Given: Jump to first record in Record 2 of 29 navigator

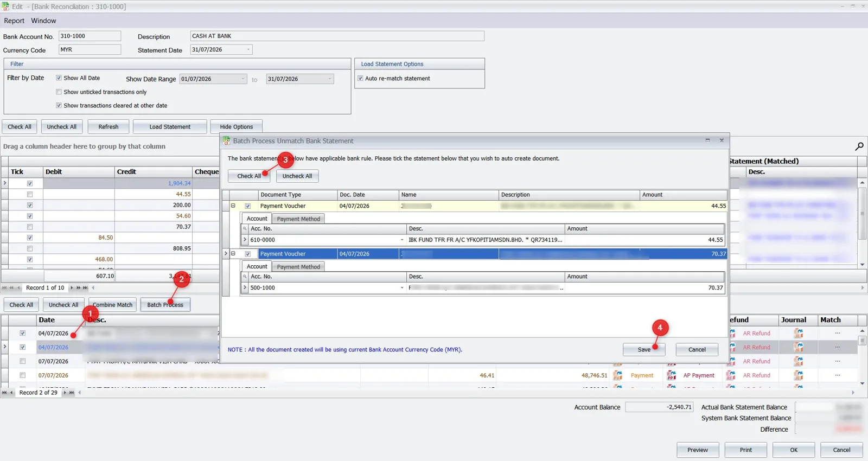Looking at the screenshot, I should [x=4, y=393].
